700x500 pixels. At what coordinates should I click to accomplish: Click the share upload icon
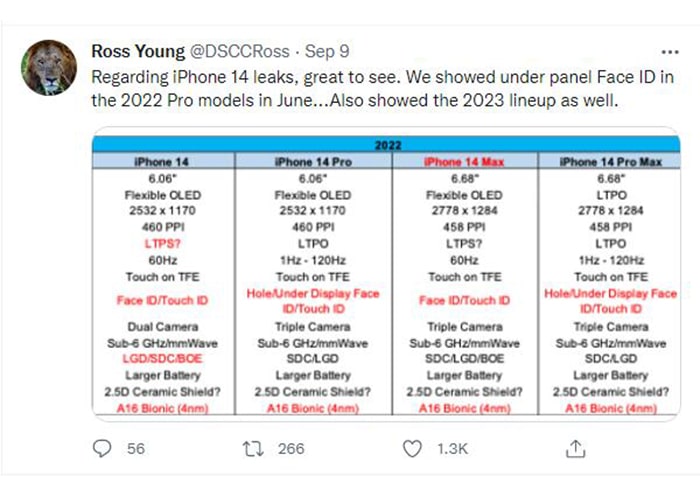575,449
